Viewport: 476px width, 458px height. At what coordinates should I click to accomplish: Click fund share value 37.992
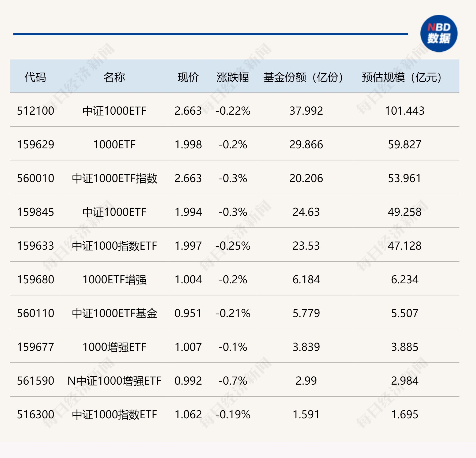point(306,111)
